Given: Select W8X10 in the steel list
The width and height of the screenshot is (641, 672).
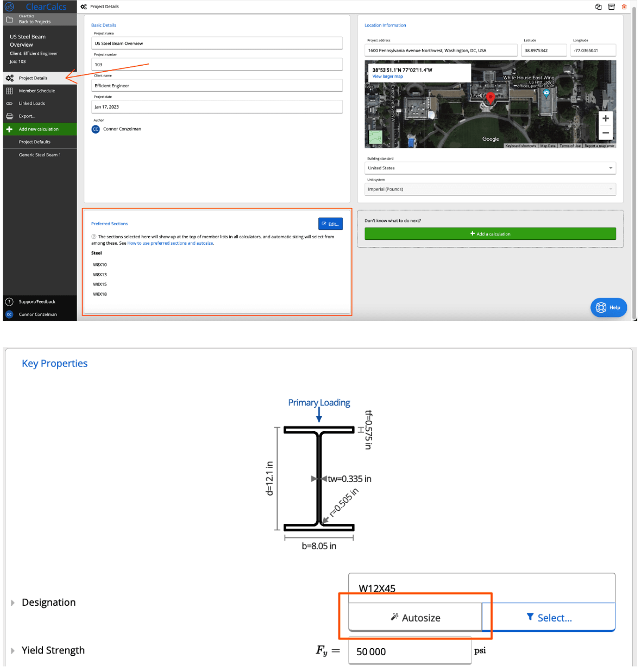Looking at the screenshot, I should pos(100,265).
